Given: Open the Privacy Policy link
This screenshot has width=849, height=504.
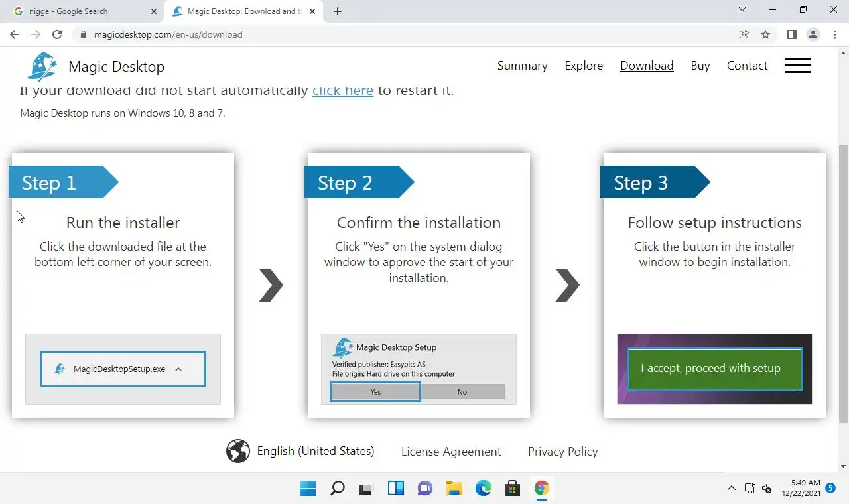Looking at the screenshot, I should pos(562,452).
